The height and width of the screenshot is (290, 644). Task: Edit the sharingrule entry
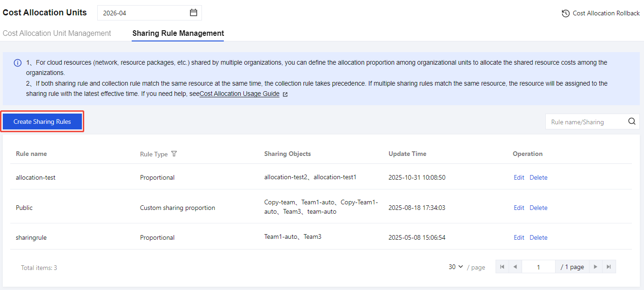(x=519, y=237)
